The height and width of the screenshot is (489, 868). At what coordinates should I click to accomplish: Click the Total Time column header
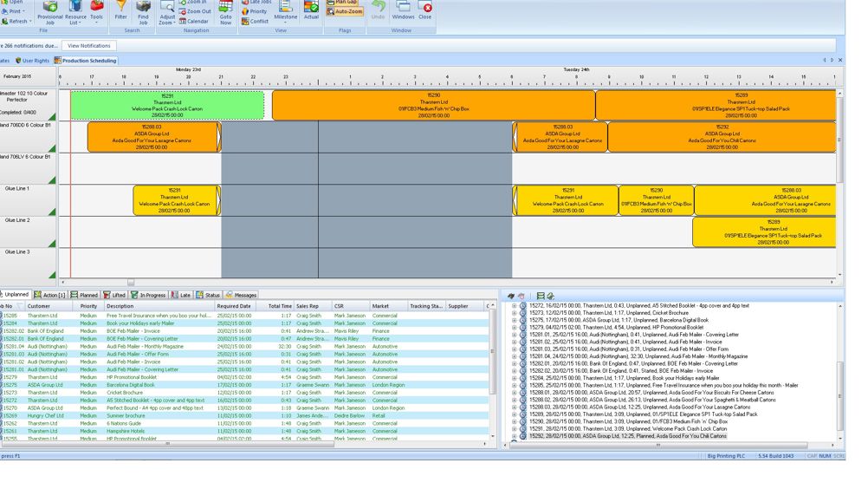[275, 306]
